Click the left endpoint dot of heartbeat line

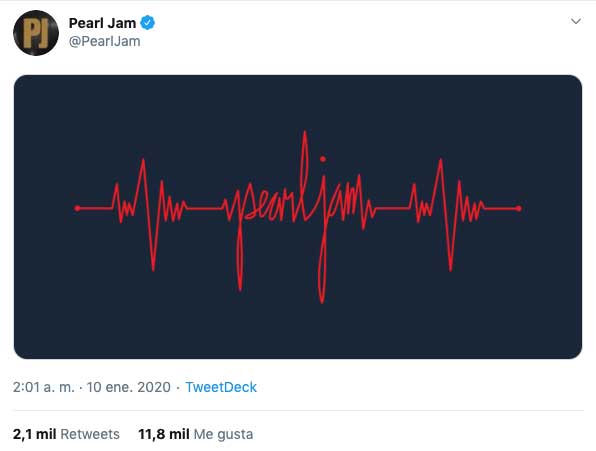pos(77,208)
